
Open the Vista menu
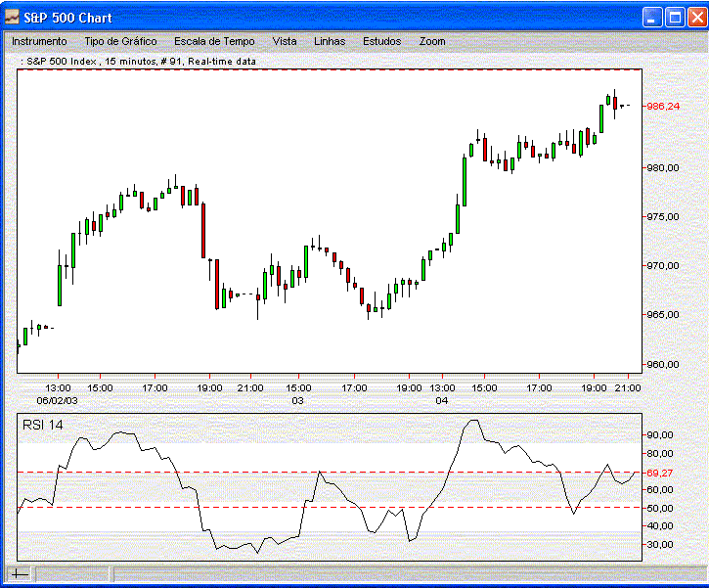pyautogui.click(x=285, y=41)
